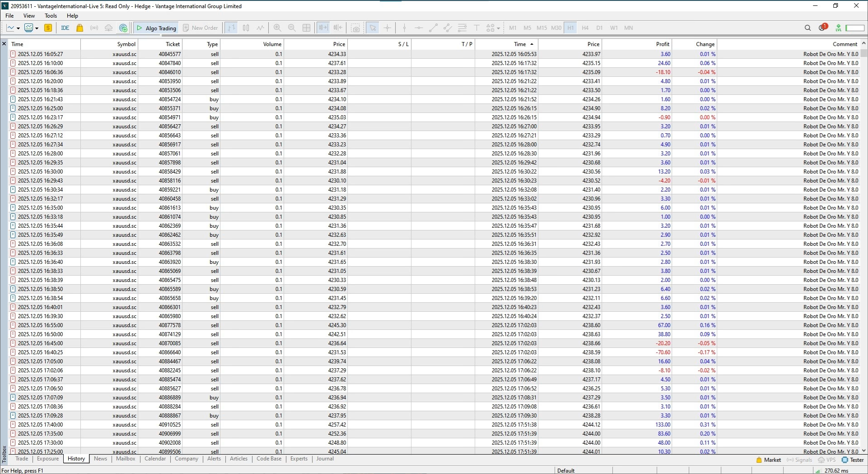Switch to the Journal tab
This screenshot has width=868, height=474.
coord(325,459)
